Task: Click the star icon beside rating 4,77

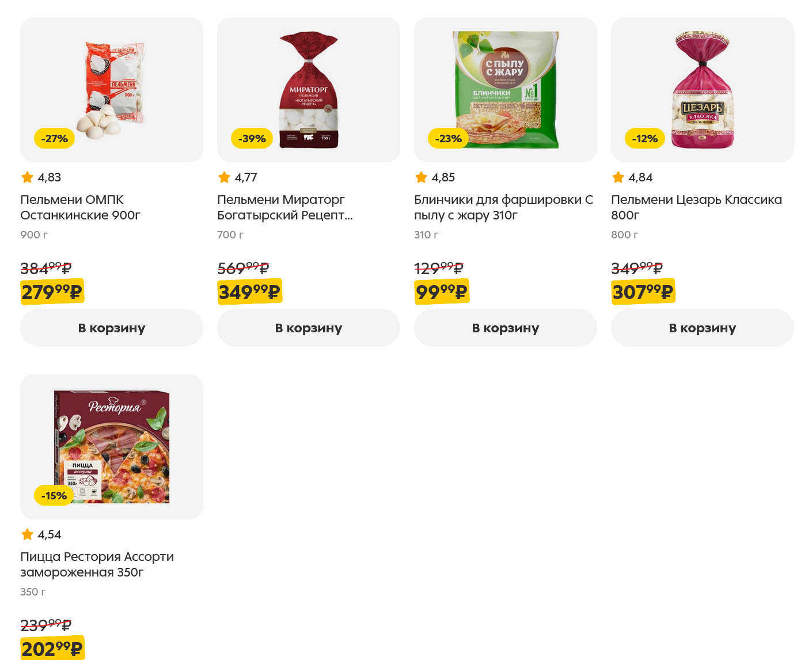Action: 224,177
